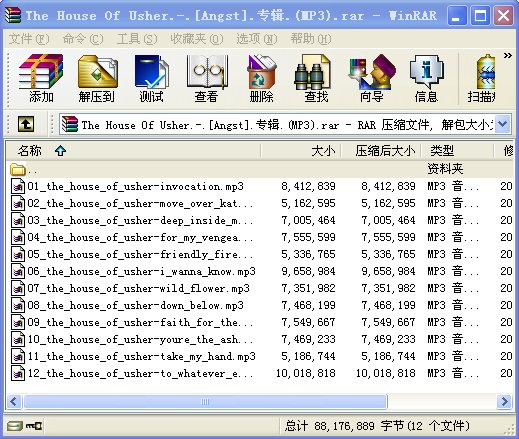Image resolution: width=519 pixels, height=439 pixels.
Task: Select file 01_the_house_of_usher-invocation.mp3
Action: coord(259,186)
